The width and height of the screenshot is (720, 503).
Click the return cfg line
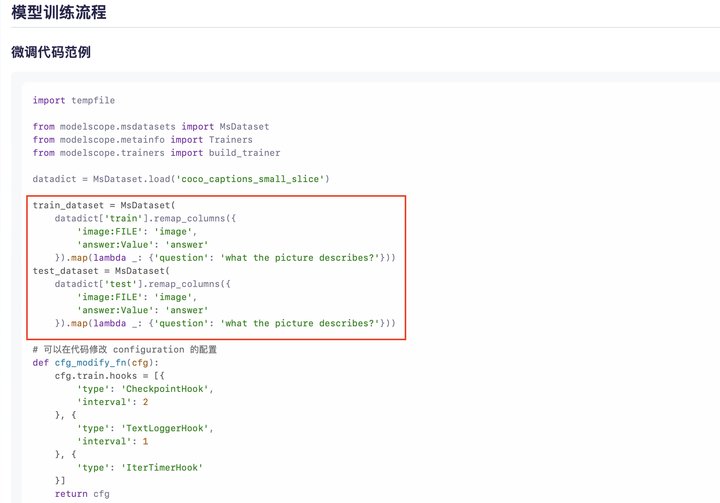click(82, 494)
